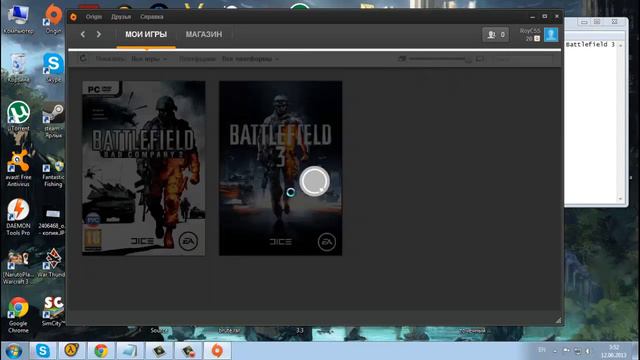Open the friends counter button
The width and height of the screenshot is (640, 360).
click(x=496, y=35)
